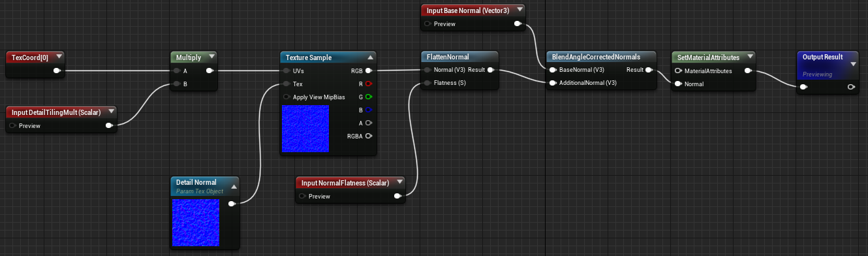Expand the TexCoord[0] node dropdown arrow
Viewport: 868px width, 256px height.
click(x=59, y=57)
